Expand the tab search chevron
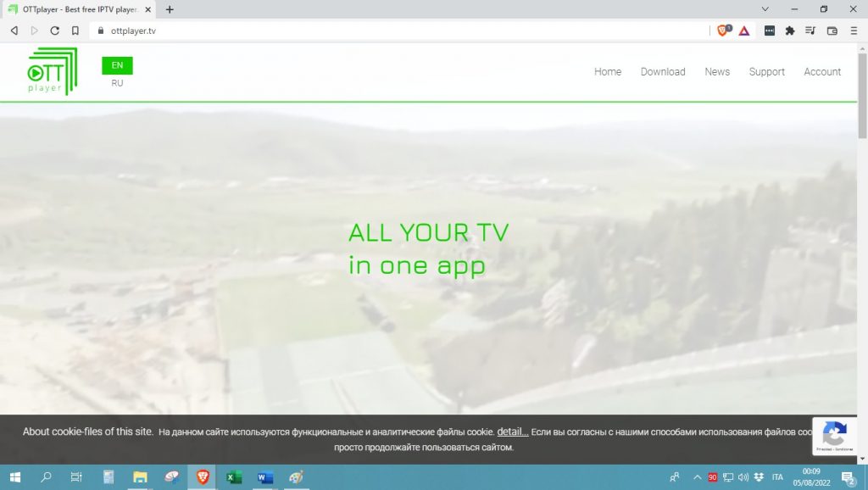This screenshot has width=868, height=490. tap(765, 9)
